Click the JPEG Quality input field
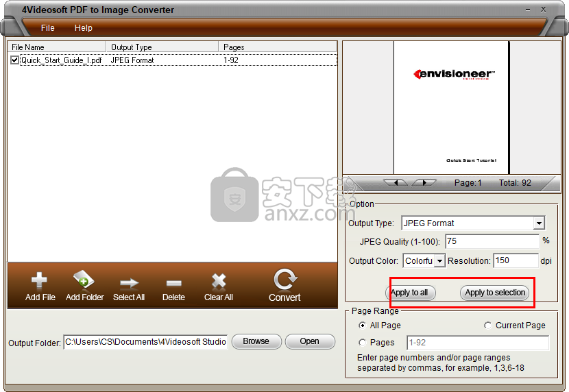This screenshot has height=392, width=569. [492, 241]
